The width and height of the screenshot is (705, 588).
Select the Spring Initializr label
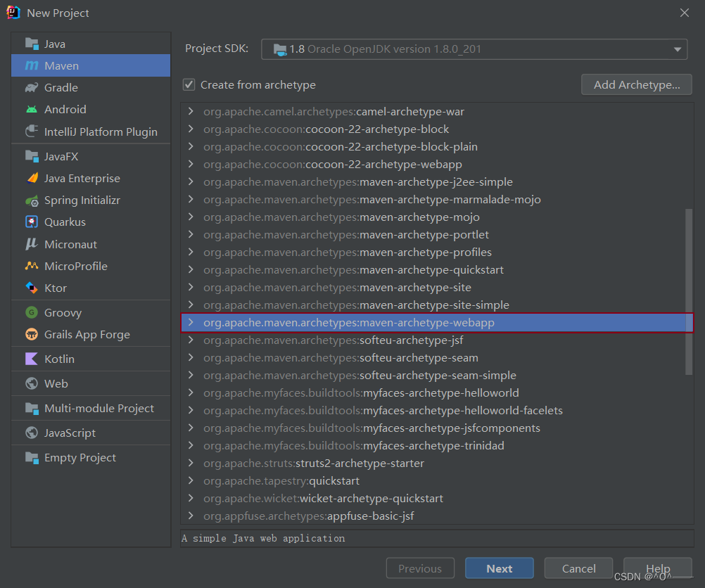pyautogui.click(x=82, y=200)
